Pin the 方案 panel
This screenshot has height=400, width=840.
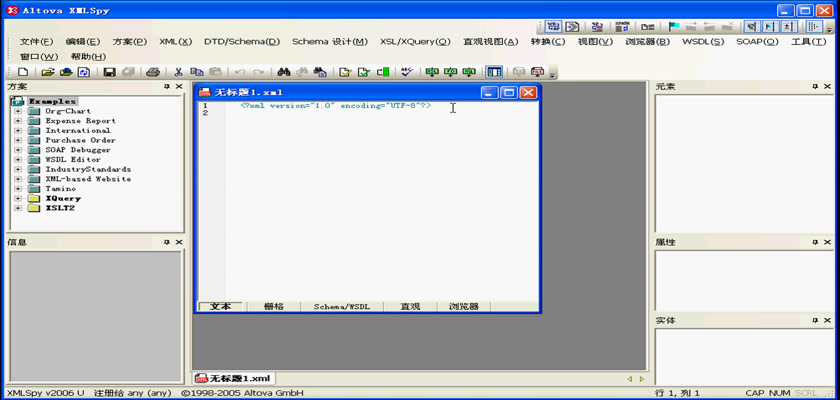click(x=167, y=86)
